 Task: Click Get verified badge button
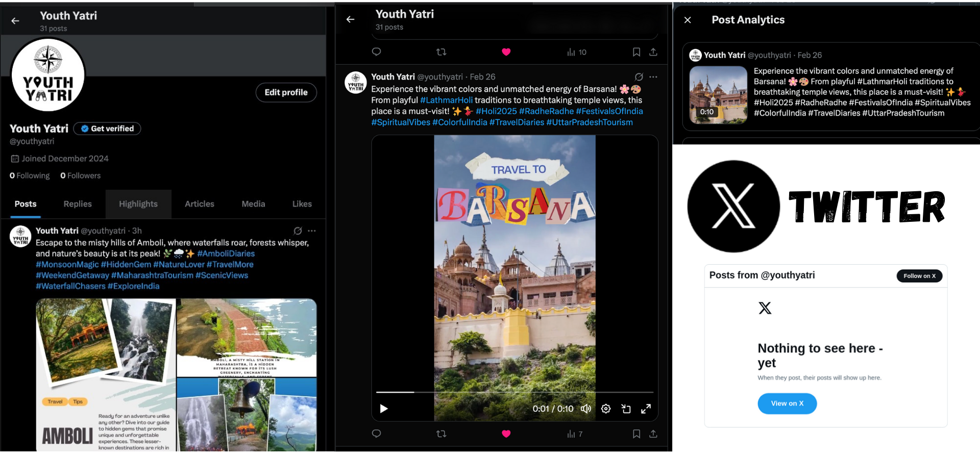click(x=107, y=129)
